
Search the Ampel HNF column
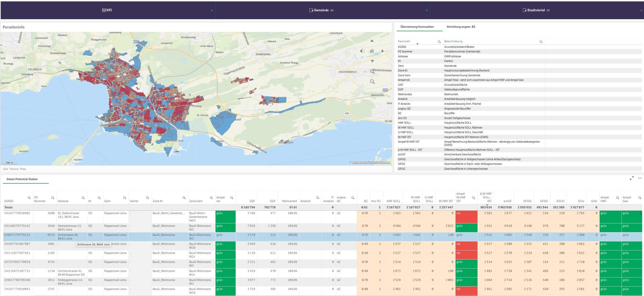click(x=617, y=198)
